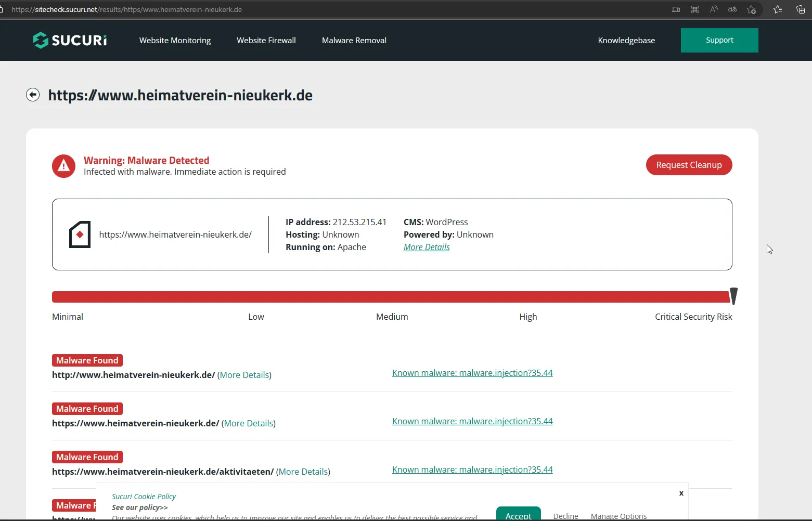Click the red malware warning triangle icon
The image size is (812, 521).
pos(63,166)
